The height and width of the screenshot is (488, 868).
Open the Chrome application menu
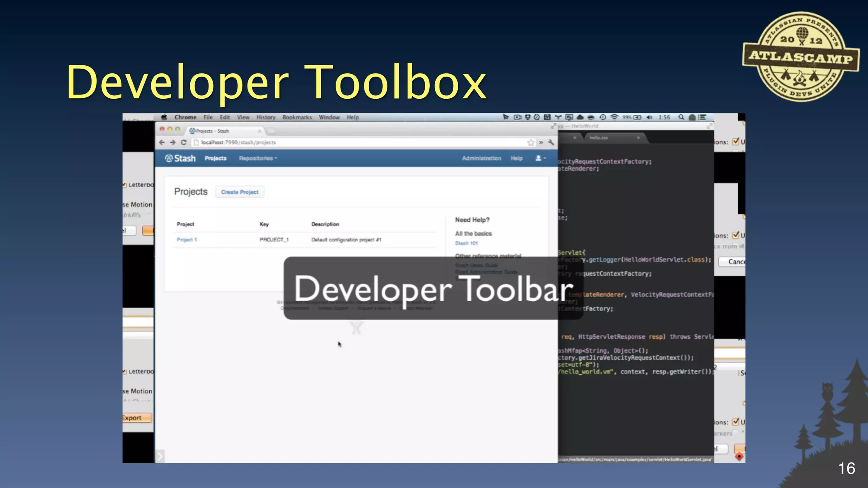185,117
